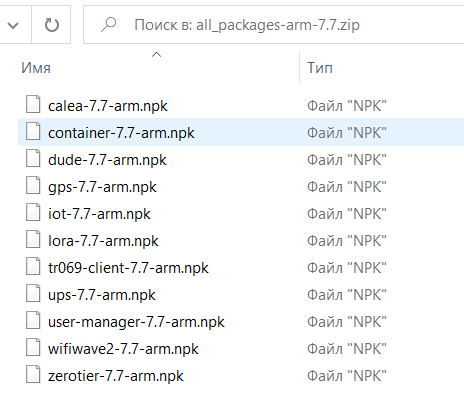Open the address history dropdown chevron
The image size is (464, 398).
click(13, 25)
